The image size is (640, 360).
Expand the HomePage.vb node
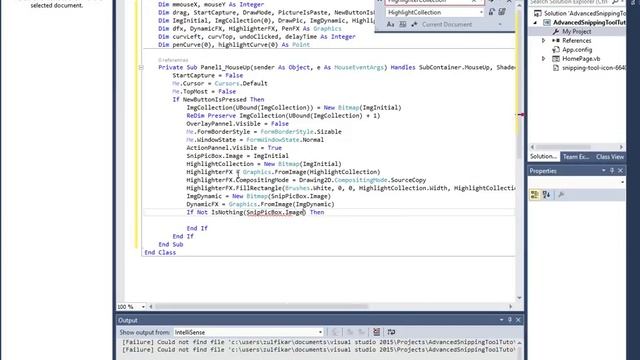(543, 59)
